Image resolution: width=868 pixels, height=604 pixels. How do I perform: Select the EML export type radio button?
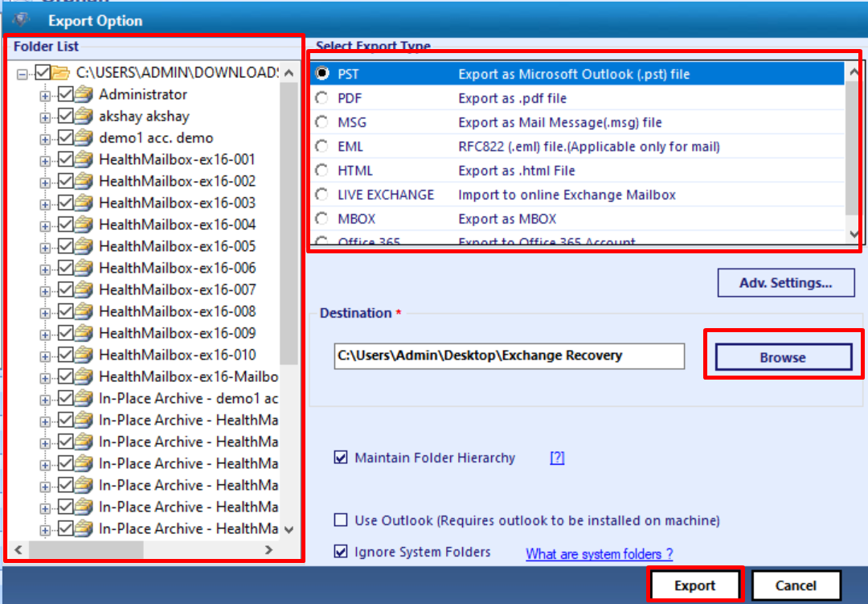pos(321,146)
